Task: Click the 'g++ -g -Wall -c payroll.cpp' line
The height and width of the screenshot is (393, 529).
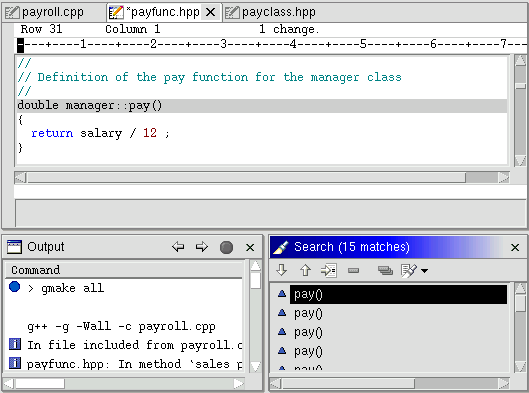Action: click(x=121, y=326)
